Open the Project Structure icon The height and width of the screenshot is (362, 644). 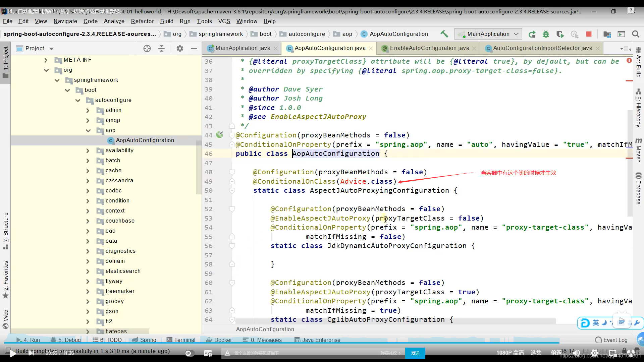[x=607, y=34]
